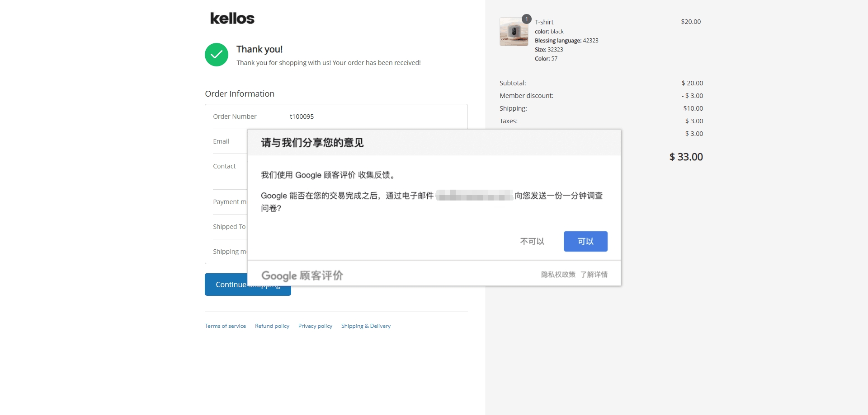Open the Privacy policy footer link
Image resolution: width=868 pixels, height=415 pixels.
click(x=315, y=326)
